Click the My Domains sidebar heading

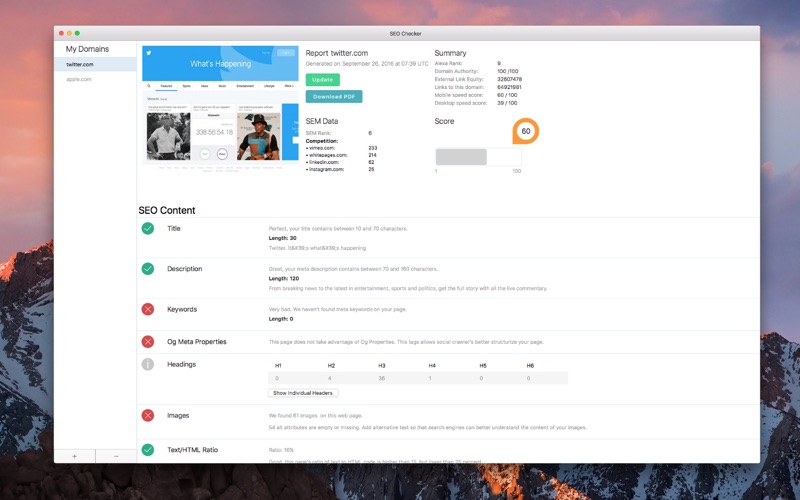pos(87,49)
